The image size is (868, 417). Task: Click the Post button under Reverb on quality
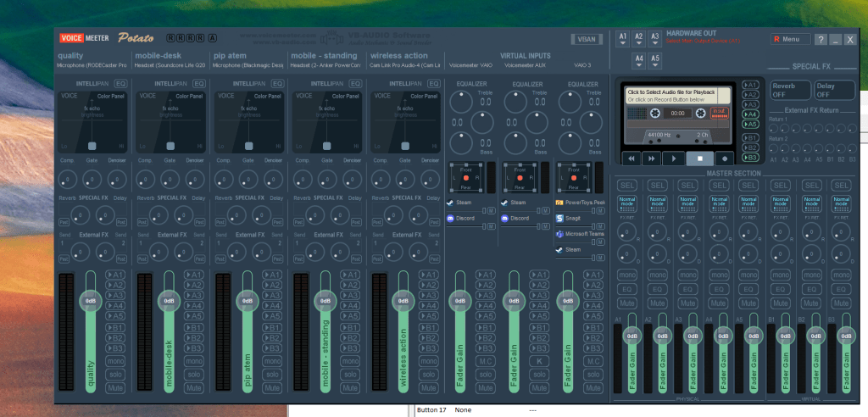[x=64, y=222]
